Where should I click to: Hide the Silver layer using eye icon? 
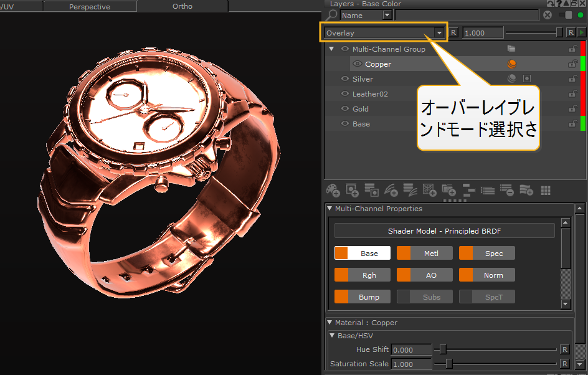point(345,79)
